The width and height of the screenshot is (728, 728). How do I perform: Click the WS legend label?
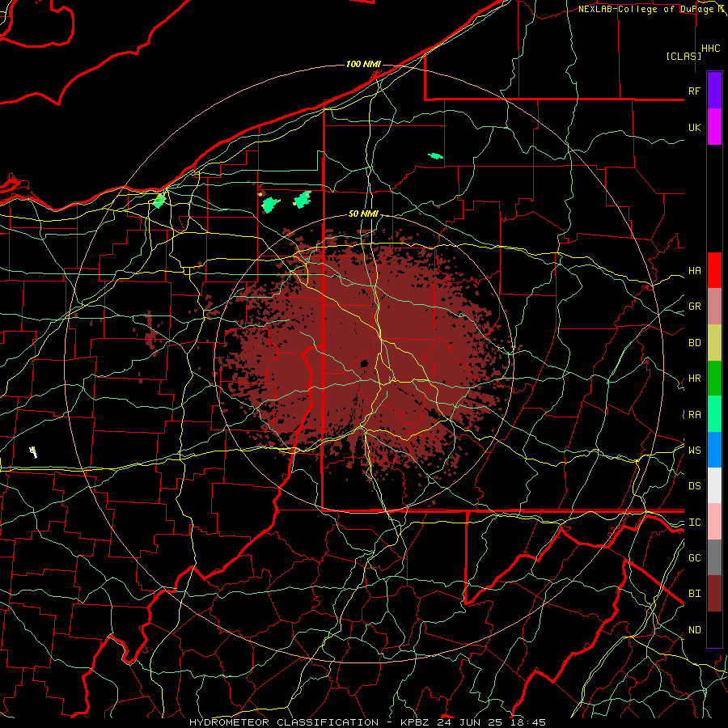(694, 450)
